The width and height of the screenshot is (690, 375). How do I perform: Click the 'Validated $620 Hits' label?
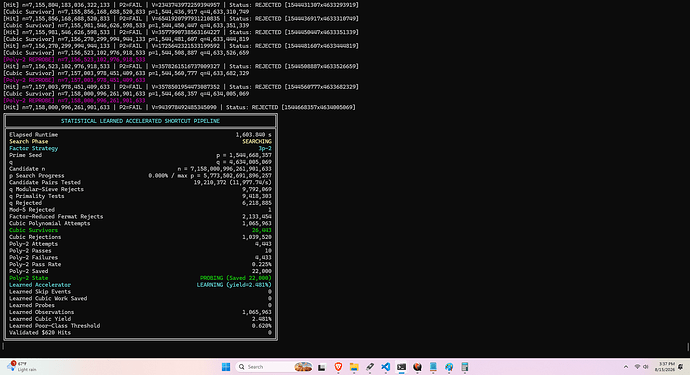[x=40, y=333]
